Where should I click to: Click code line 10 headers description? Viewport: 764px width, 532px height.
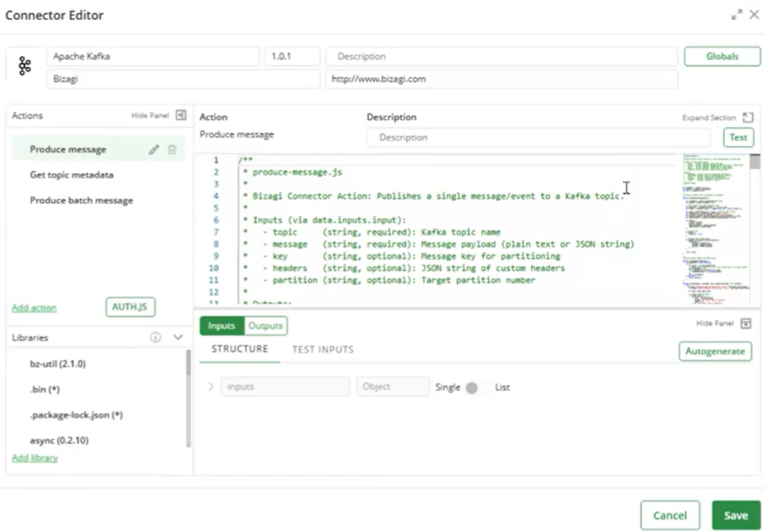(x=404, y=268)
